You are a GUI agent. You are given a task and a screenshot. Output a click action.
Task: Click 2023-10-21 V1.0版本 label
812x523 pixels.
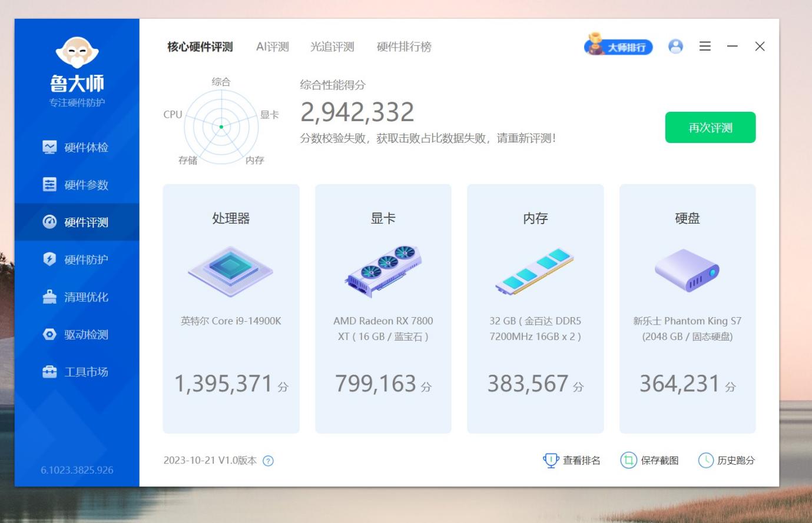210,461
